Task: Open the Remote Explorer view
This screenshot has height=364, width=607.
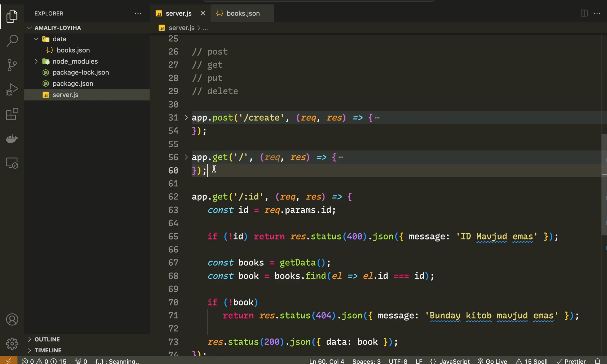Action: click(x=12, y=163)
